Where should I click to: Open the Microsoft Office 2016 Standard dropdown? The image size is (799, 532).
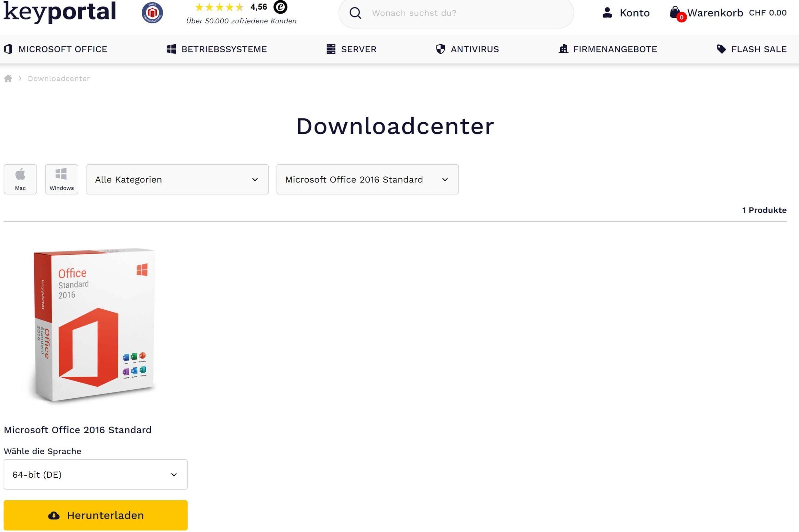(x=367, y=180)
